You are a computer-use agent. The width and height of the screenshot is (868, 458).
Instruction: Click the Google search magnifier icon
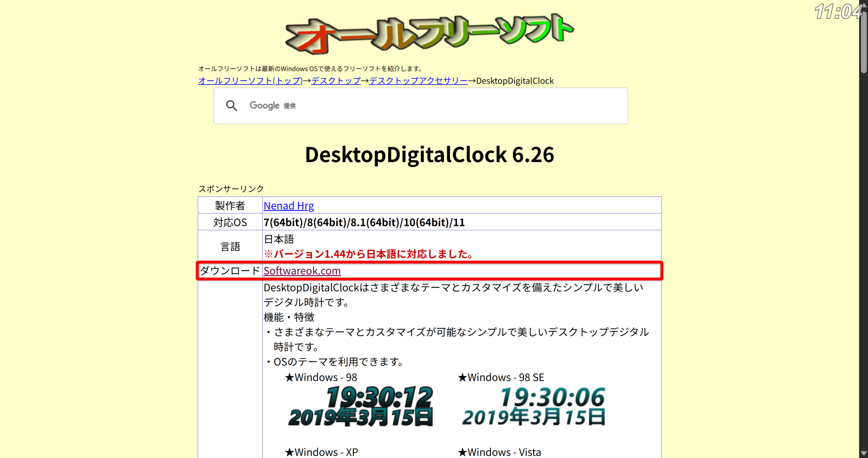232,106
